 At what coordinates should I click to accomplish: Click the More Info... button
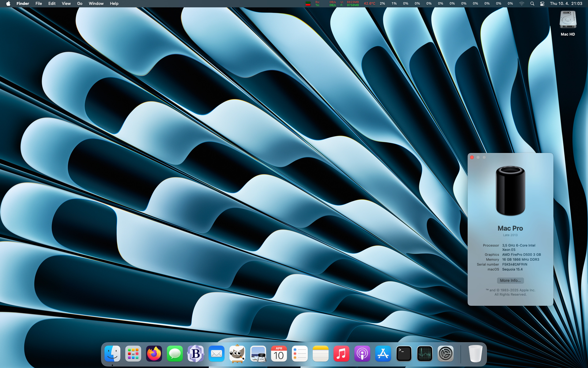click(510, 281)
